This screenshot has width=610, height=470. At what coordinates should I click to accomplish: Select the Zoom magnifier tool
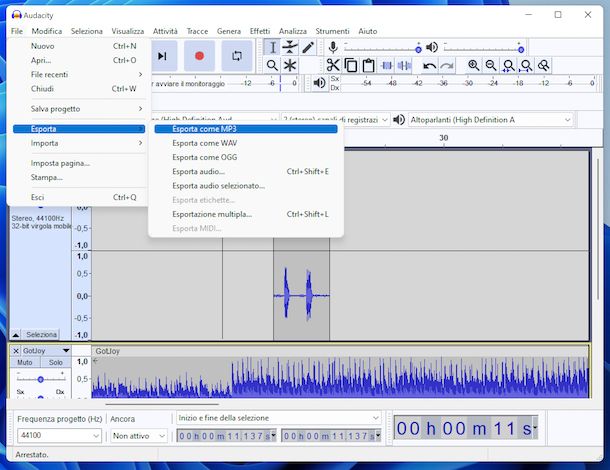point(272,65)
